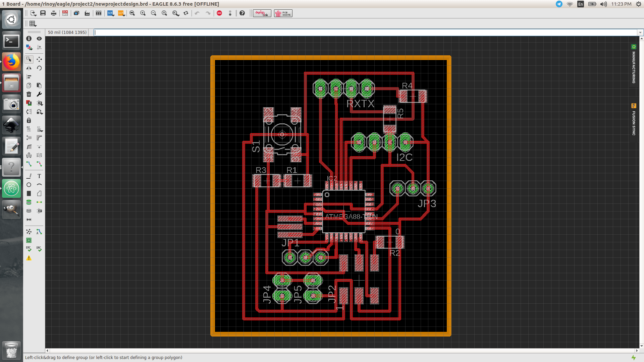Screen dimensions: 644x362
Task: Open command line history dropdown arrow
Action: click(640, 33)
